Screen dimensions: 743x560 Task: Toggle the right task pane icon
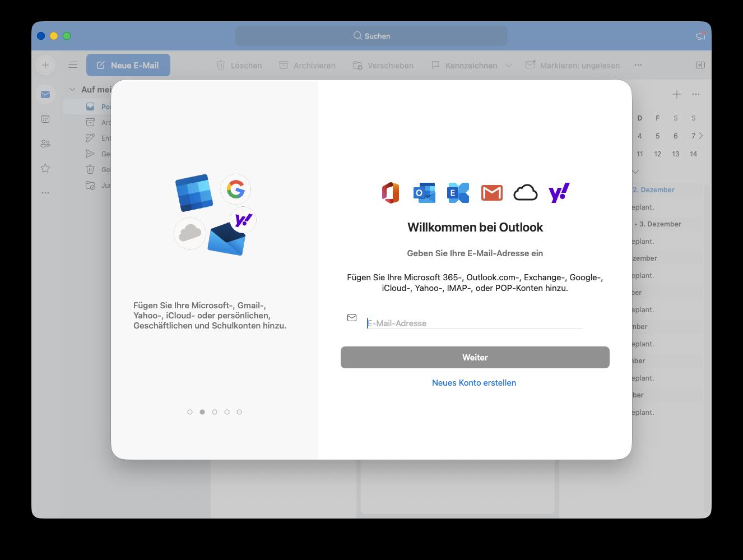coord(700,65)
